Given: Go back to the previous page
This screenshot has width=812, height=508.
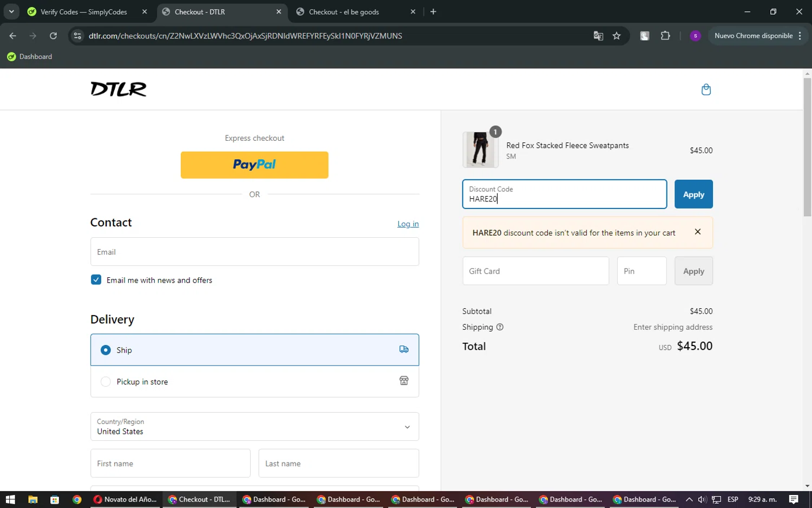Looking at the screenshot, I should (13, 36).
